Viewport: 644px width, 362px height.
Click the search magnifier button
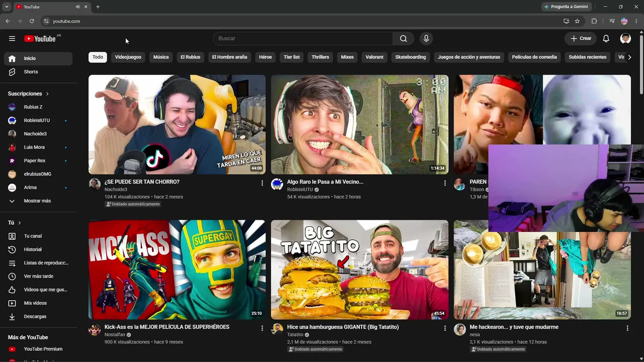point(404,39)
